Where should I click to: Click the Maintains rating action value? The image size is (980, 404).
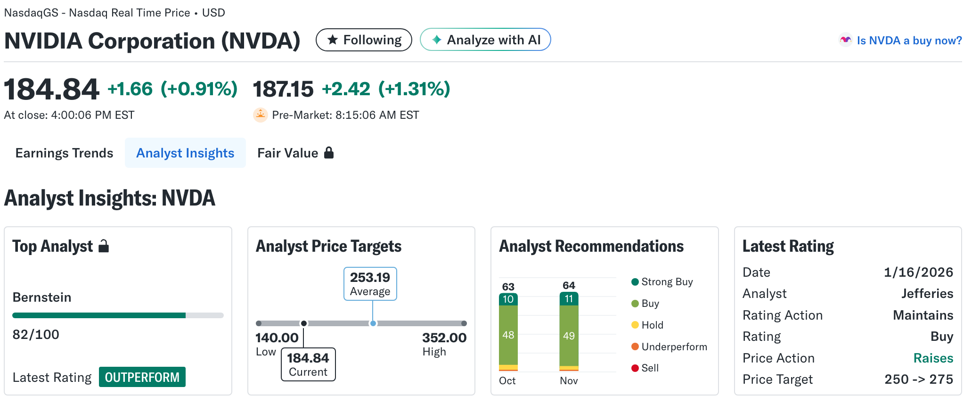[x=923, y=315]
